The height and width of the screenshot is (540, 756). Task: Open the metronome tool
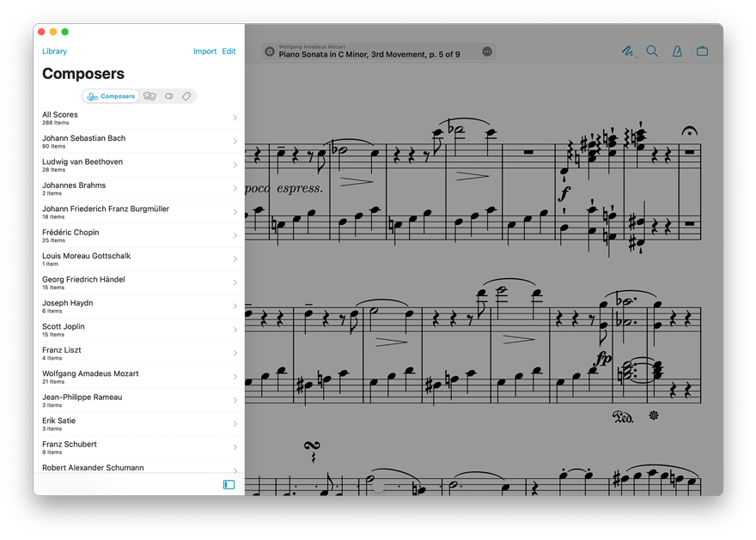pos(678,51)
